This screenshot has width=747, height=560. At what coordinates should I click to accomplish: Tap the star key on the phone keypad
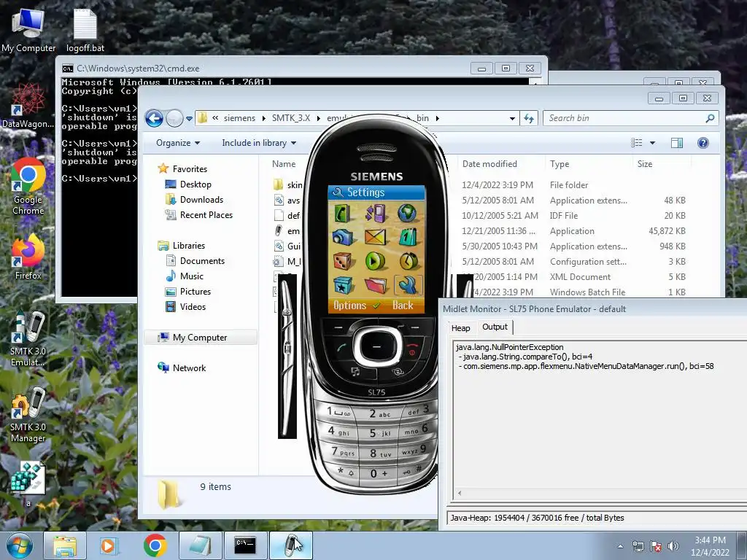click(x=345, y=472)
